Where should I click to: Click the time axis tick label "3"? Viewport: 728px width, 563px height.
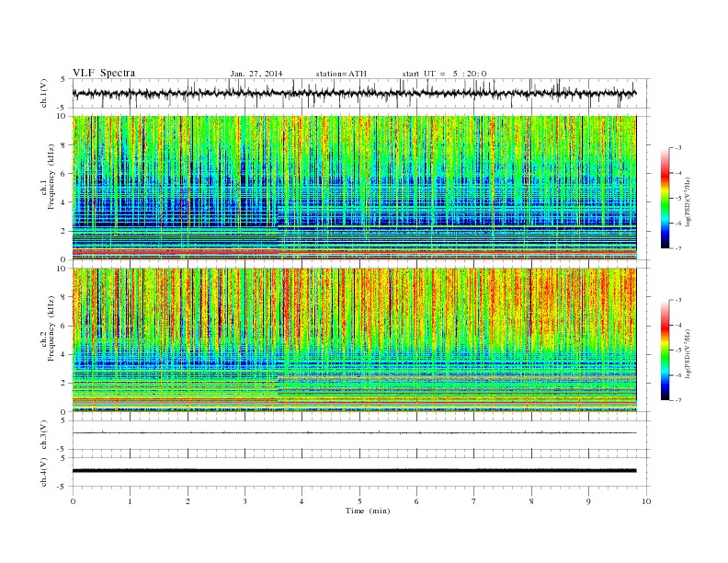pos(245,501)
